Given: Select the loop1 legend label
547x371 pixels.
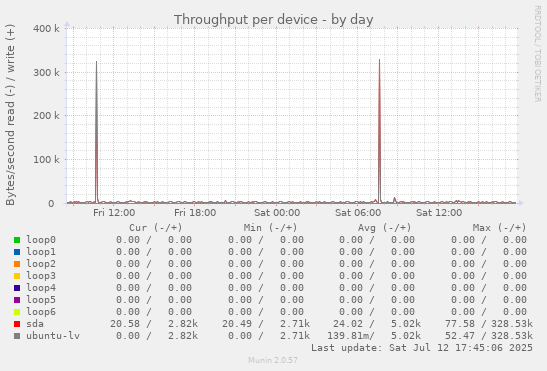Looking at the screenshot, I should point(41,252).
